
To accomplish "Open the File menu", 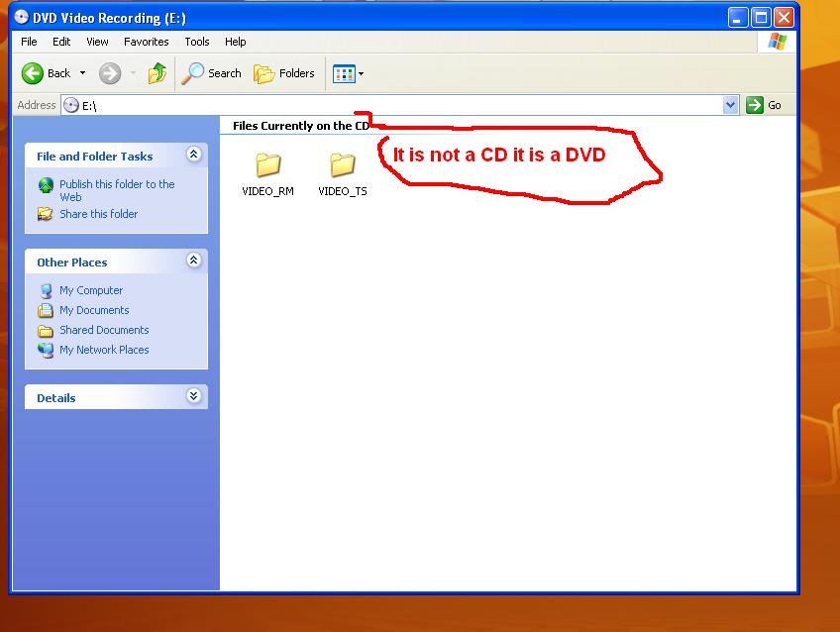I will tap(29, 42).
